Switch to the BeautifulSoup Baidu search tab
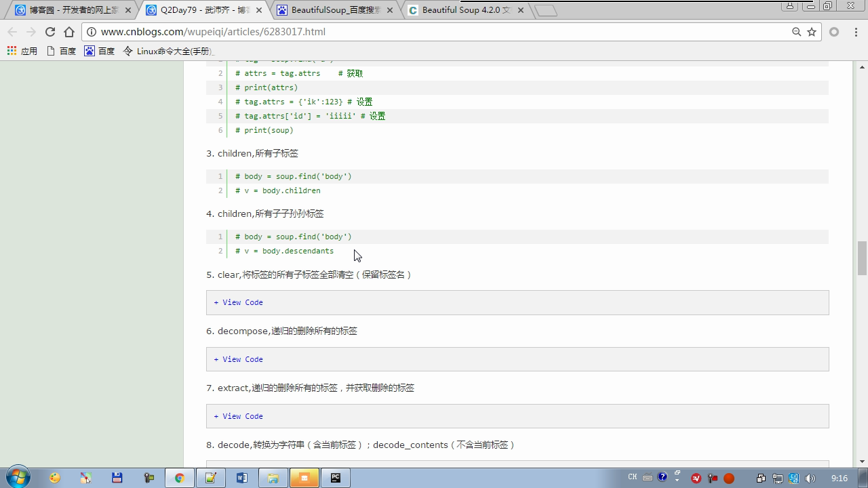868x488 pixels. pos(335,10)
